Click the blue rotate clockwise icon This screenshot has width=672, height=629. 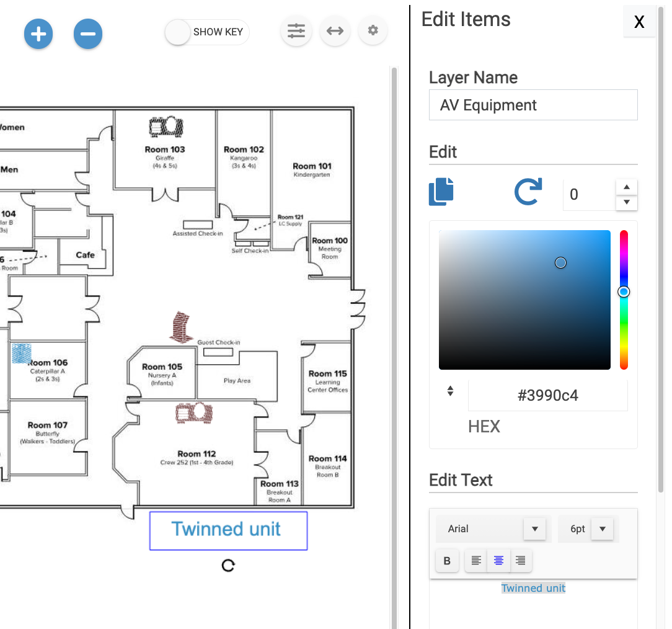tap(528, 192)
